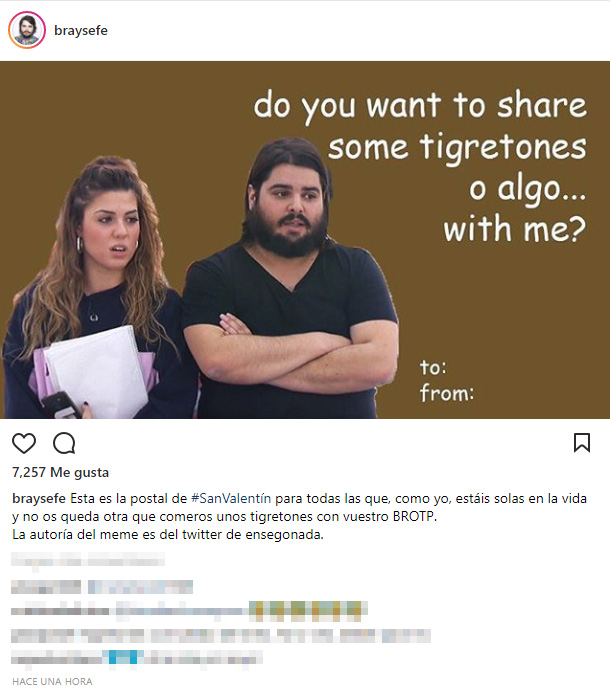Screen dimensions: 610x694
Task: Open the #SanValentín hashtag link
Action: coord(231,499)
